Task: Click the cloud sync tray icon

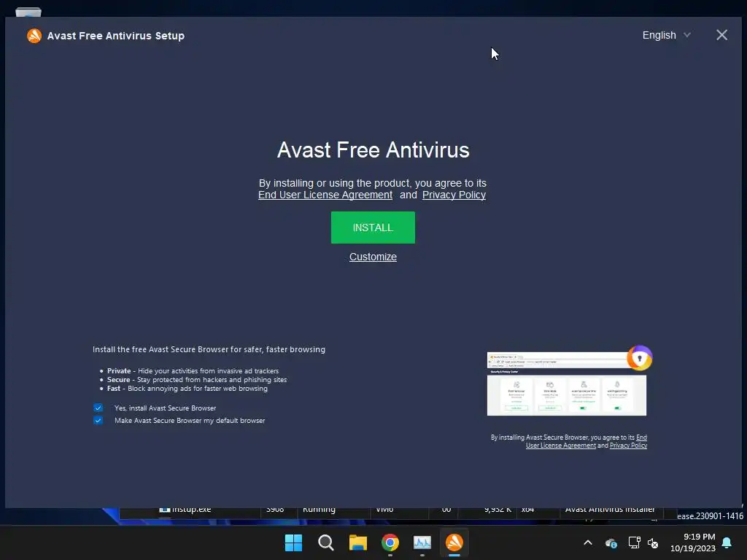Action: pos(611,542)
